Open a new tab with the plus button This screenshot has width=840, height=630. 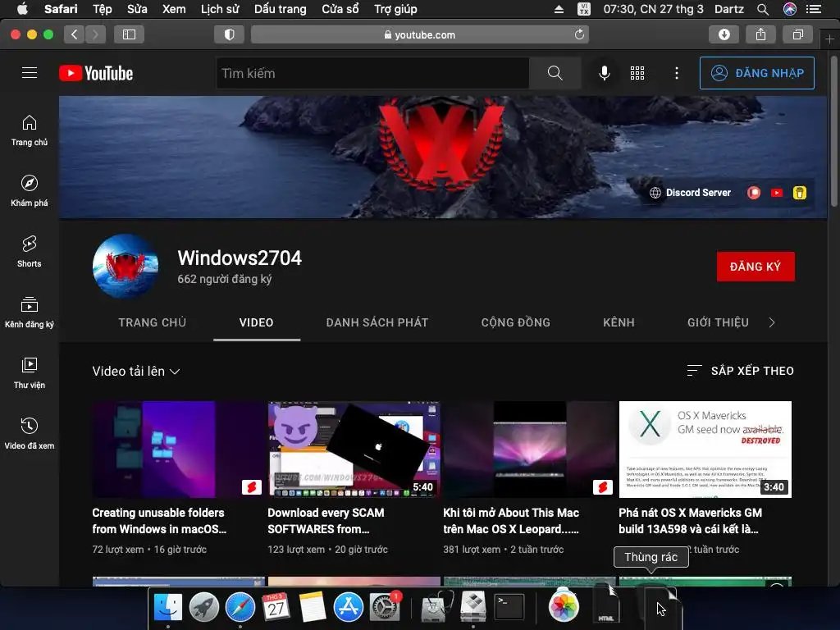coord(829,39)
